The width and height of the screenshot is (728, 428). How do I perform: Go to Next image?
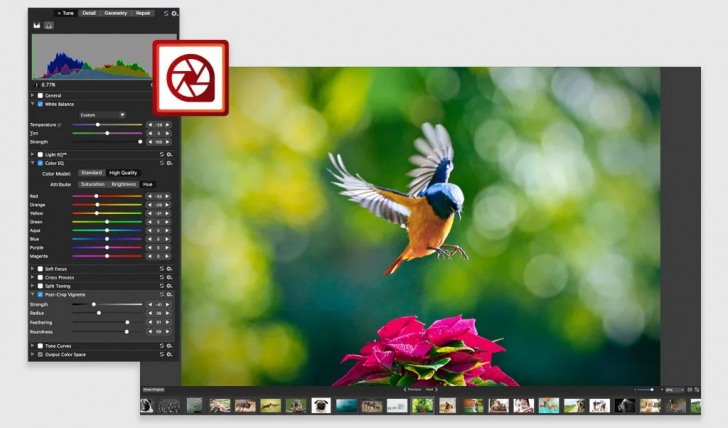coord(432,389)
